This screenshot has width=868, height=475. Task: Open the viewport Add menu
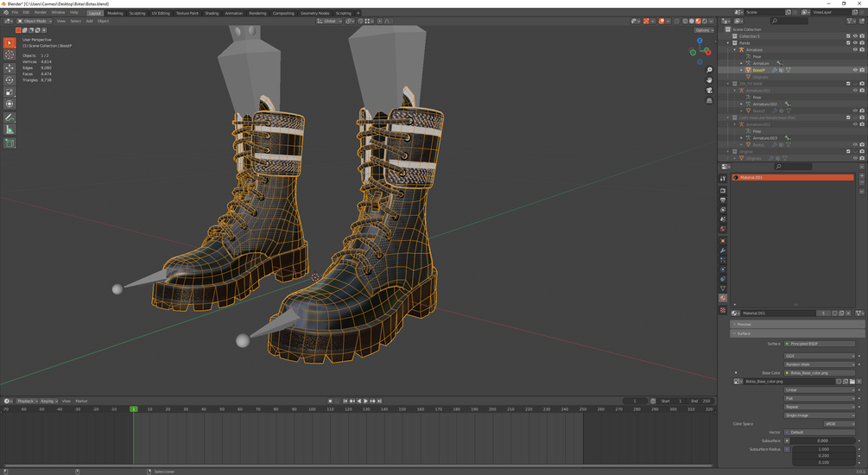coord(89,21)
